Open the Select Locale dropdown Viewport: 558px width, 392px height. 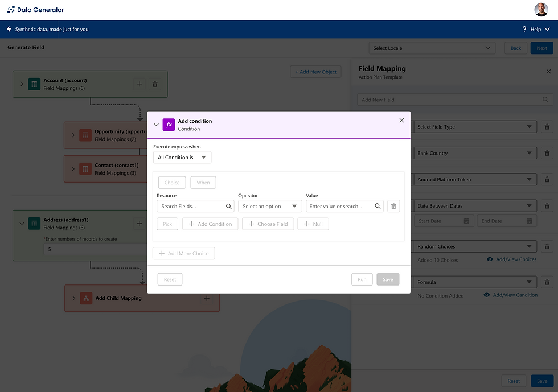[432, 48]
